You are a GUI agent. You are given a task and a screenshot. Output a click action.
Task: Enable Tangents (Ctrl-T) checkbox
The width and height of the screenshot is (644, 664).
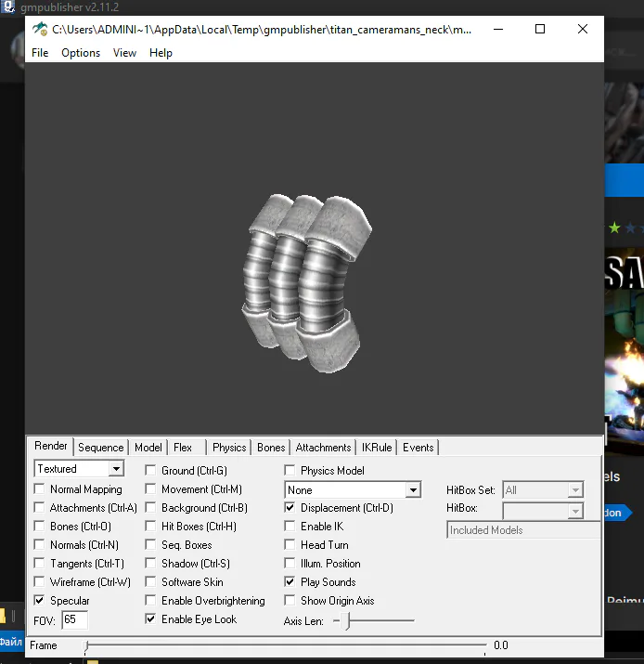coord(39,564)
